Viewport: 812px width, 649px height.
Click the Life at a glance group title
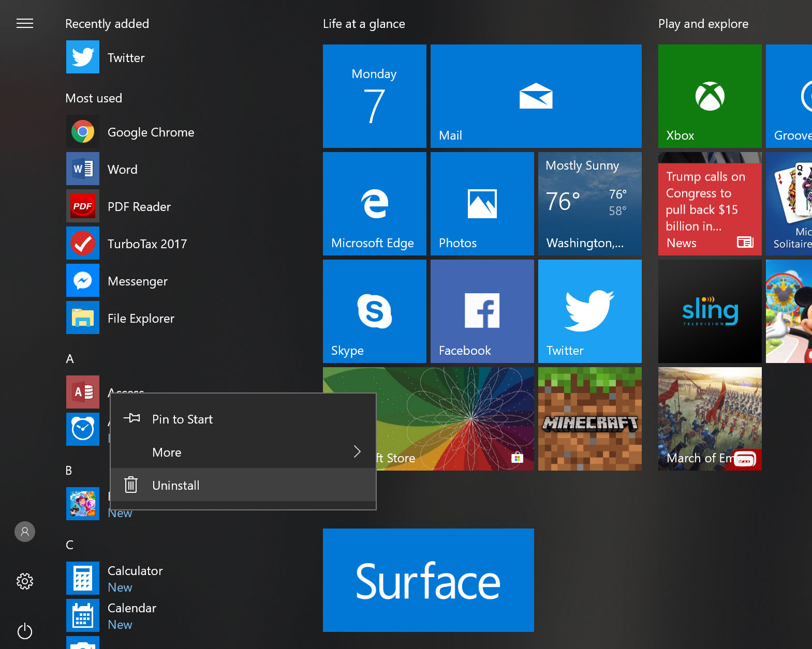(x=364, y=24)
